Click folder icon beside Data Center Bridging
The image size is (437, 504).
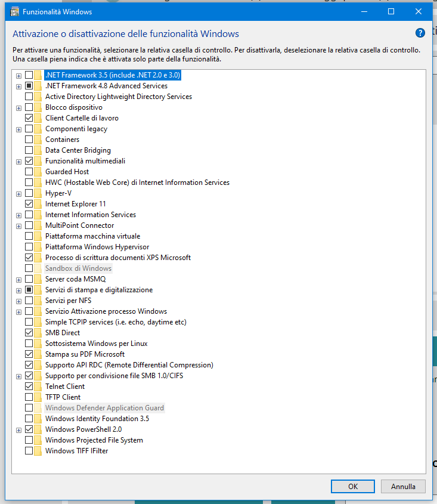coord(38,150)
